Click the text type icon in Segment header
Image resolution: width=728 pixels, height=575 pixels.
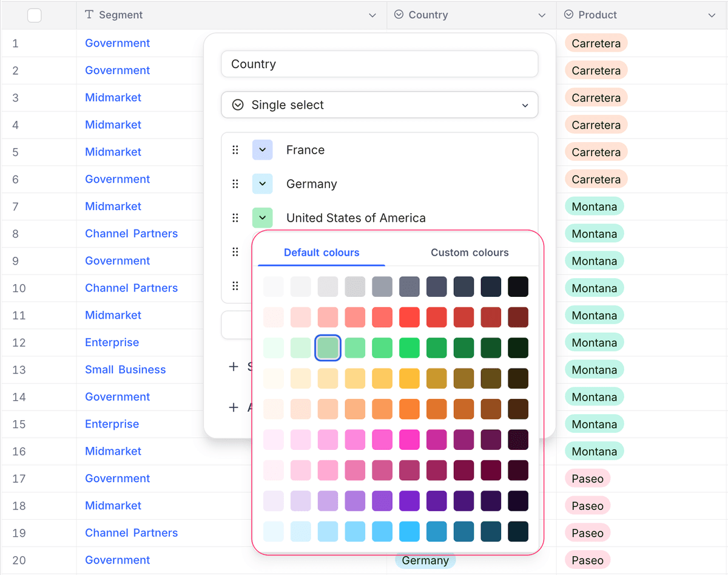point(89,15)
